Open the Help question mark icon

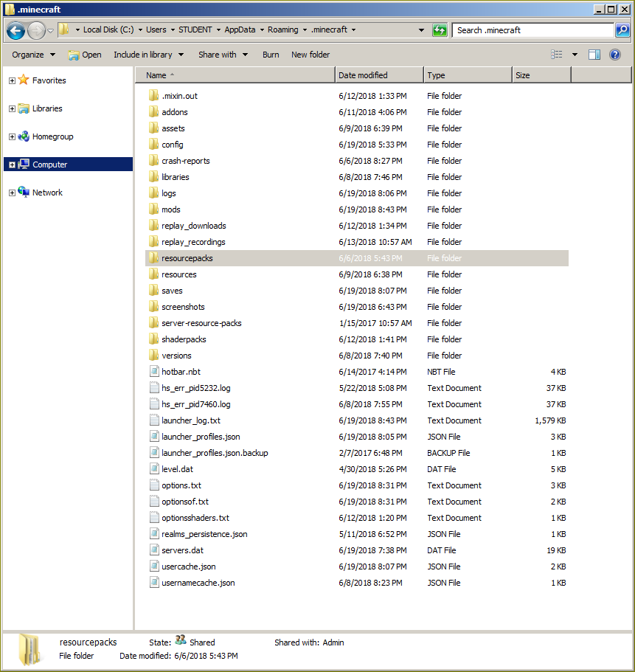click(x=615, y=55)
